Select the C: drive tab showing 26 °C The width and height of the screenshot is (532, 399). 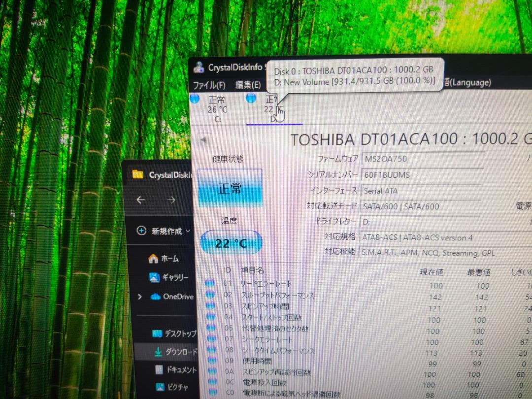(x=217, y=108)
